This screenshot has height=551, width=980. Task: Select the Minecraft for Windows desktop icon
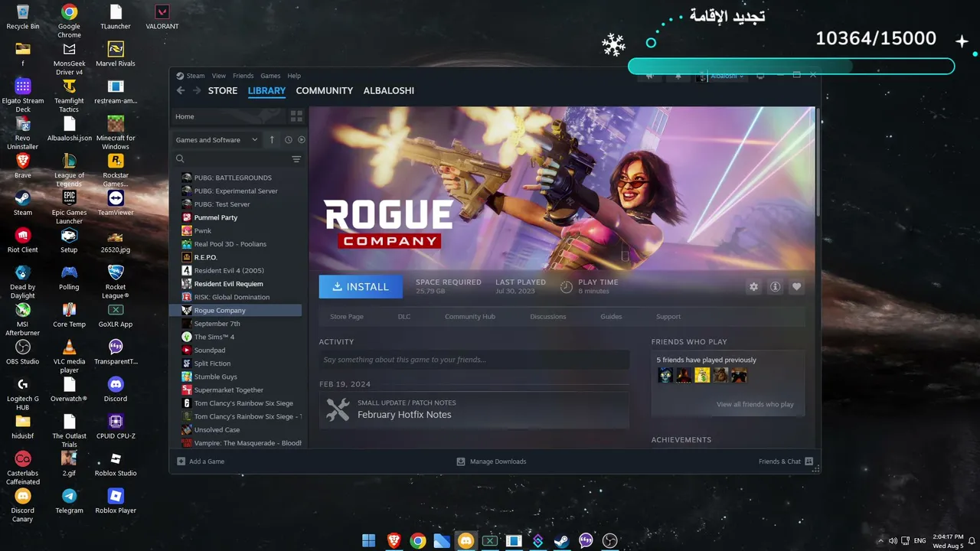tap(116, 133)
